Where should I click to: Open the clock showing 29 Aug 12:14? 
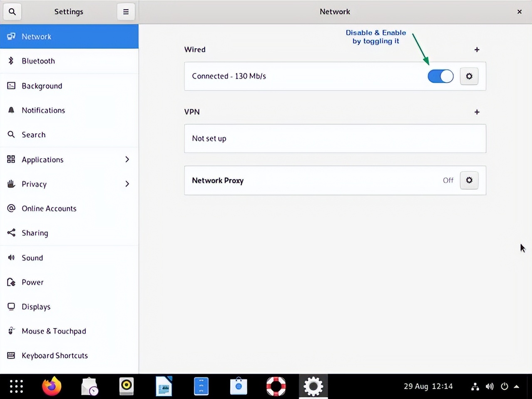(428, 387)
